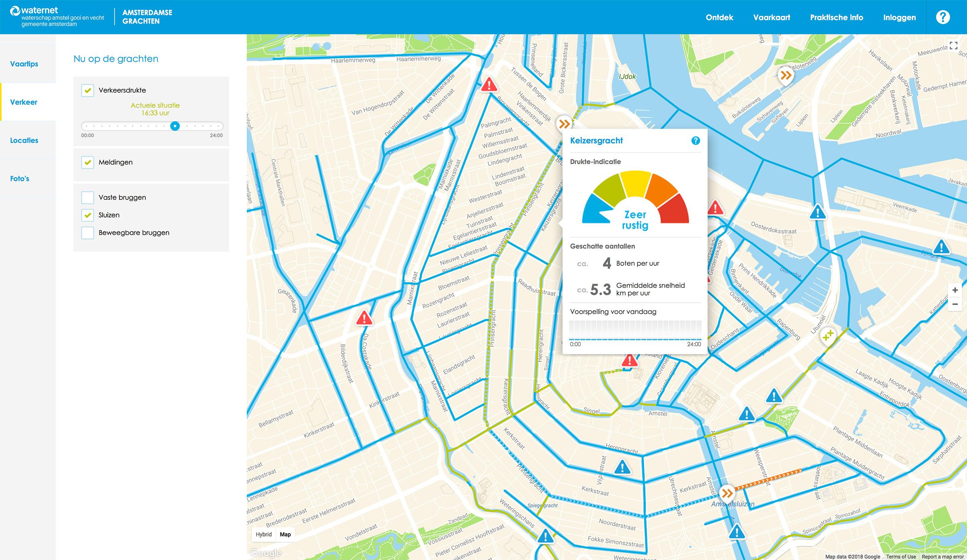
Task: Click the fullscreen map icon
Action: point(954,46)
